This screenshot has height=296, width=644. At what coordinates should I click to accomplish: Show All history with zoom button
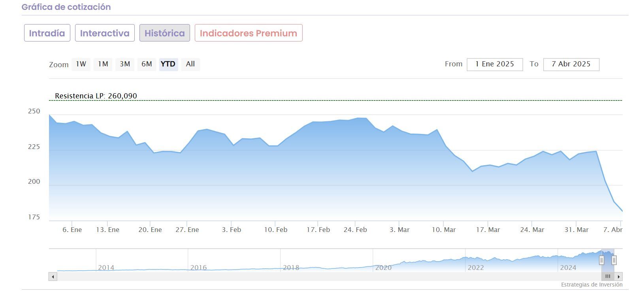pyautogui.click(x=190, y=64)
